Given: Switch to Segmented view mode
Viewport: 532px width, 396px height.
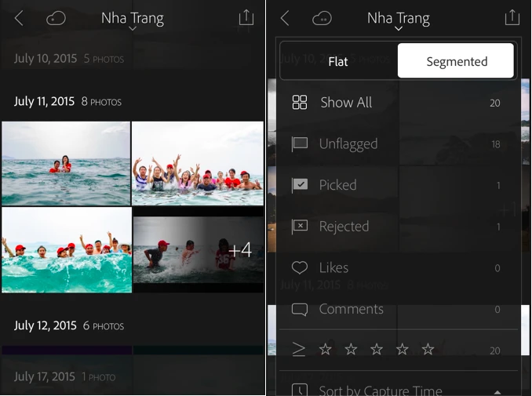Looking at the screenshot, I should (x=456, y=61).
